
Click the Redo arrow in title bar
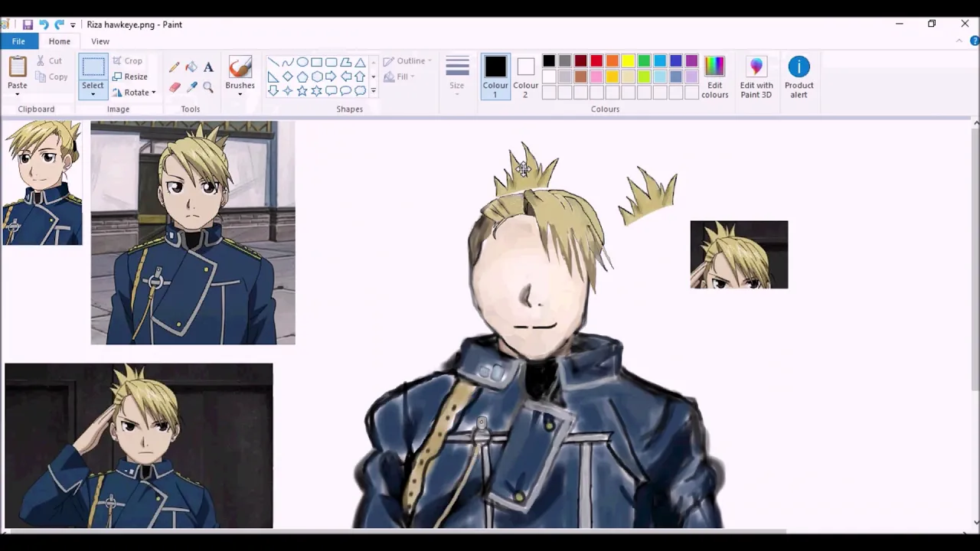(x=59, y=24)
